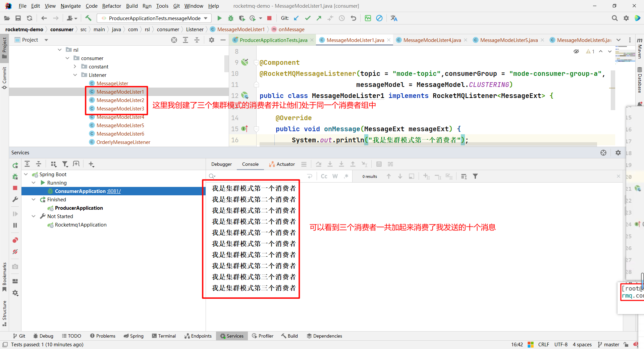
Task: Collapse all nodes in Project panel
Action: point(197,40)
